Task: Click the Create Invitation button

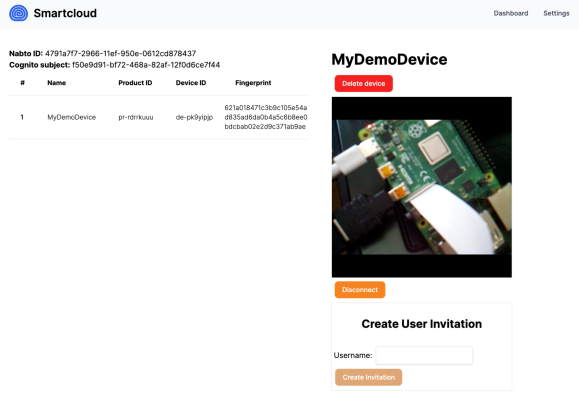Action: [368, 377]
